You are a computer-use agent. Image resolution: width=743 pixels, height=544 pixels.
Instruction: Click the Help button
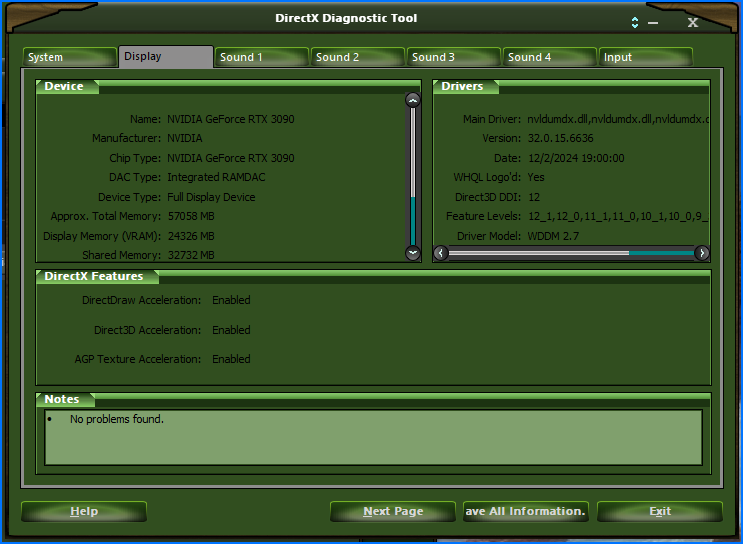click(84, 511)
